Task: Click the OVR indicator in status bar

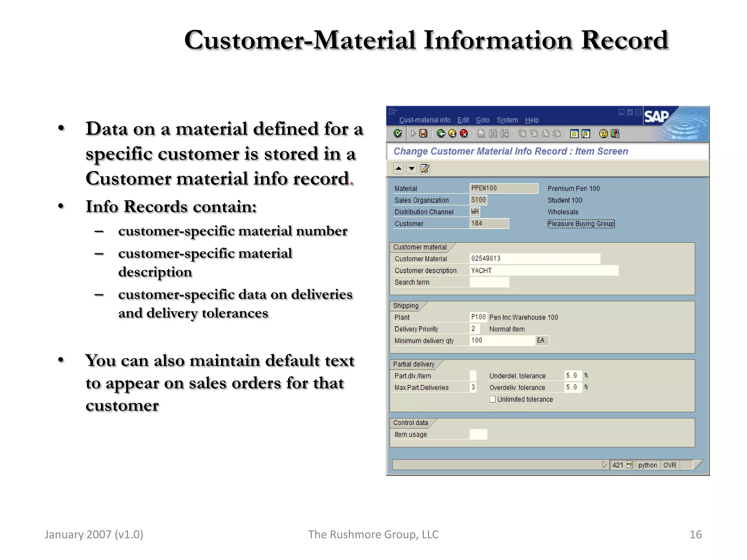Action: tap(670, 465)
